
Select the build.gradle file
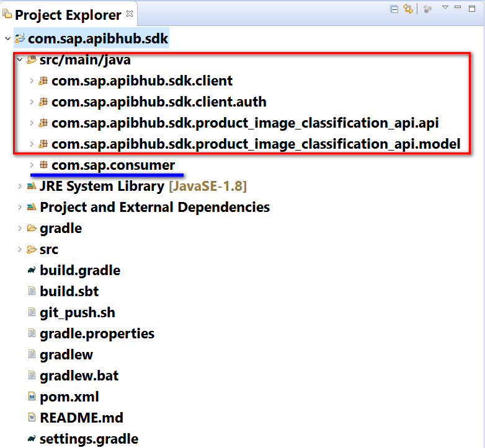80,271
